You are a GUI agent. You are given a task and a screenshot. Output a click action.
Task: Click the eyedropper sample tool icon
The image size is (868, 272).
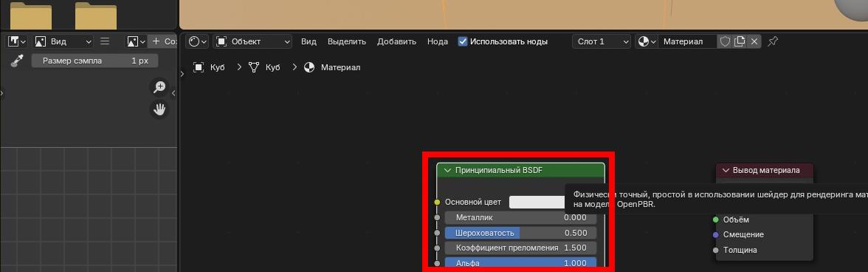point(16,61)
